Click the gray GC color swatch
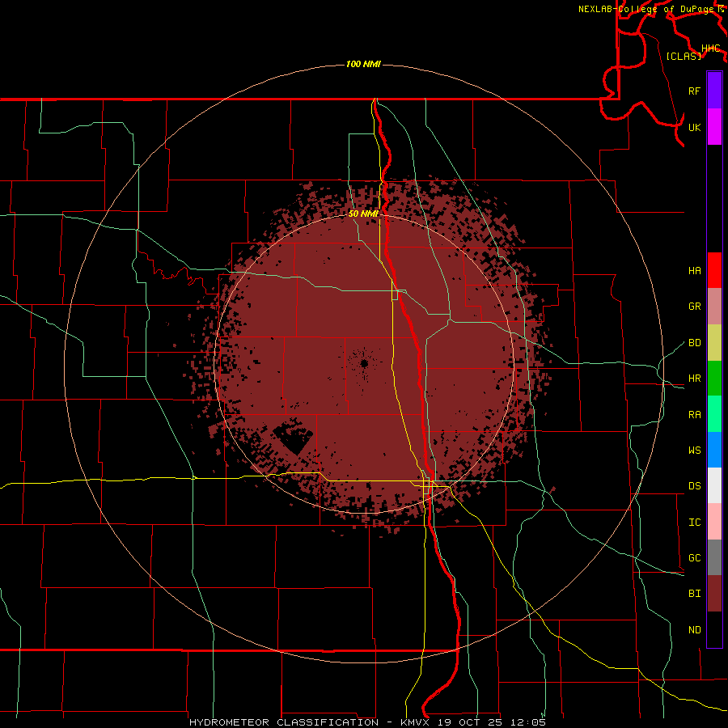The width and height of the screenshot is (728, 728). point(714,557)
